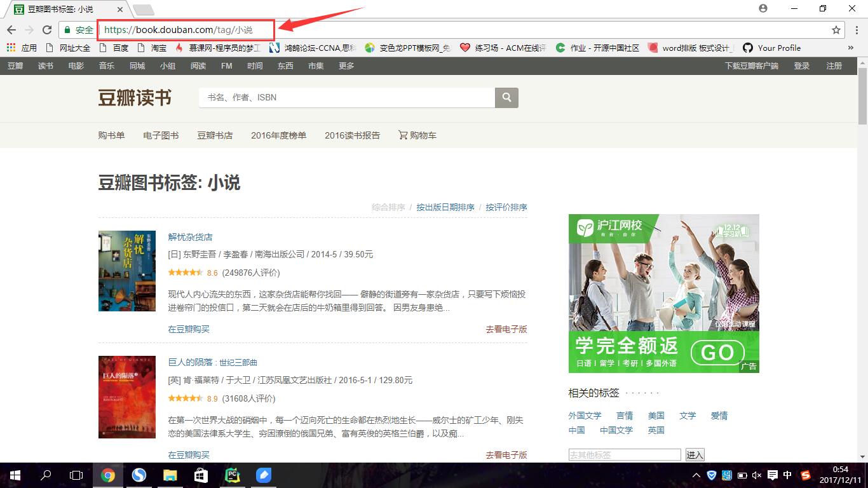Click the secure site padlock 安全
This screenshot has width=868, height=488.
79,30
